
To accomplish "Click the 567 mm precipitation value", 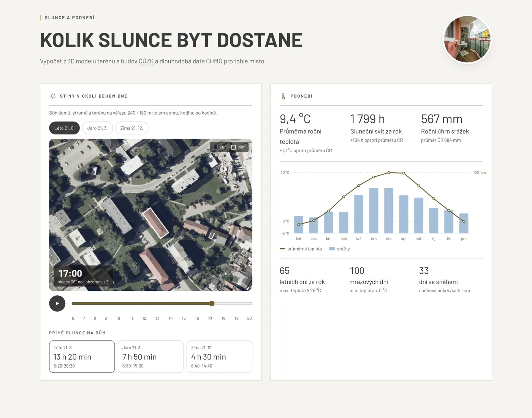I will pos(442,119).
